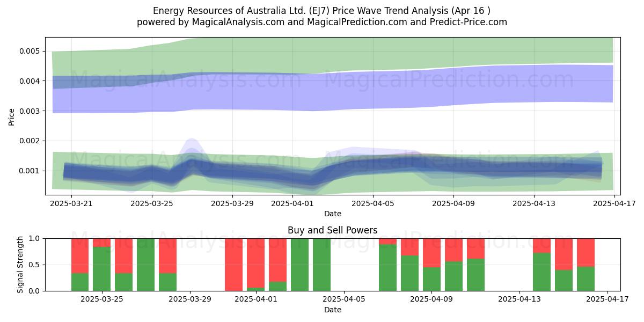
Task: Click '2025-04-05' date tick on the price chart
Action: 374,204
